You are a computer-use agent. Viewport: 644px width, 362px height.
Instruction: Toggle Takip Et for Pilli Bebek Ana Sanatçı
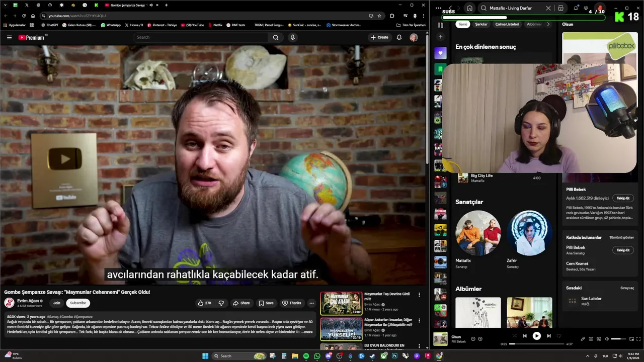point(623,250)
